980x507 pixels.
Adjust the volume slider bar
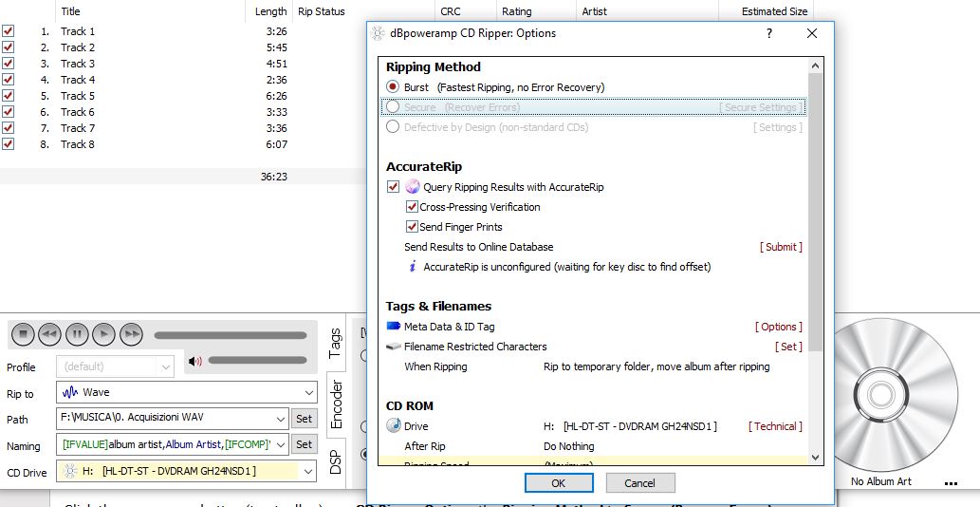257,360
